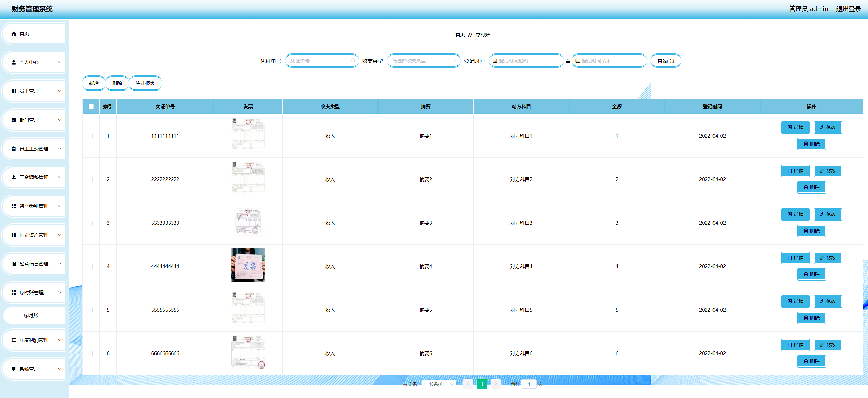Image resolution: width=868 pixels, height=398 pixels.
Task: Open the 发票 photo thumbnail in row 4
Action: [x=248, y=265]
